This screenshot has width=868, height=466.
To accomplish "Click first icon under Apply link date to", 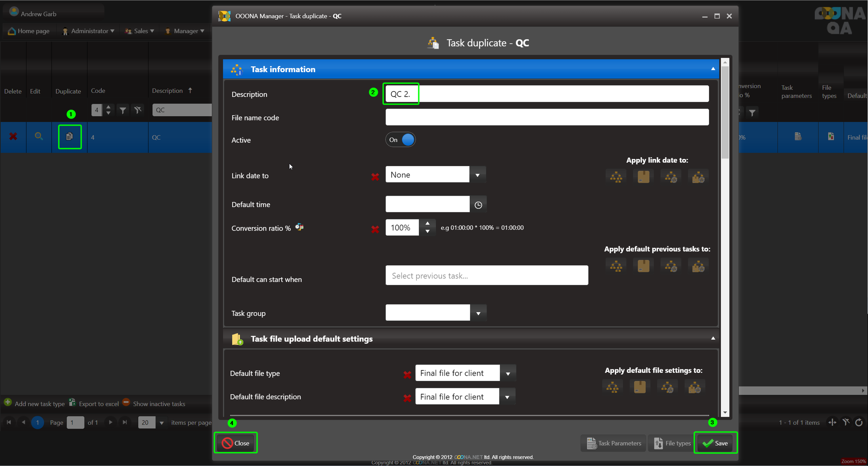I will tap(616, 177).
